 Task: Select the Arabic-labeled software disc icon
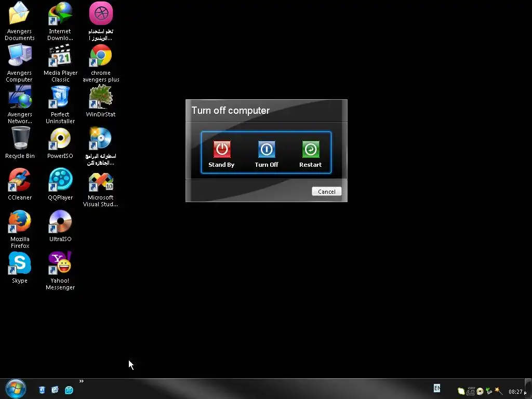[101, 138]
